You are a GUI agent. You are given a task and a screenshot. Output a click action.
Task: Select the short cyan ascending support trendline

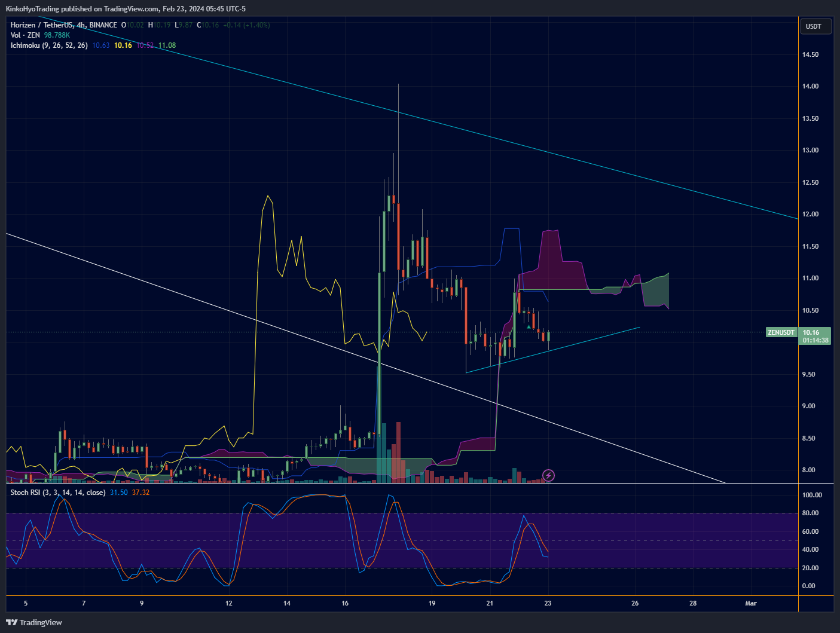click(553, 350)
